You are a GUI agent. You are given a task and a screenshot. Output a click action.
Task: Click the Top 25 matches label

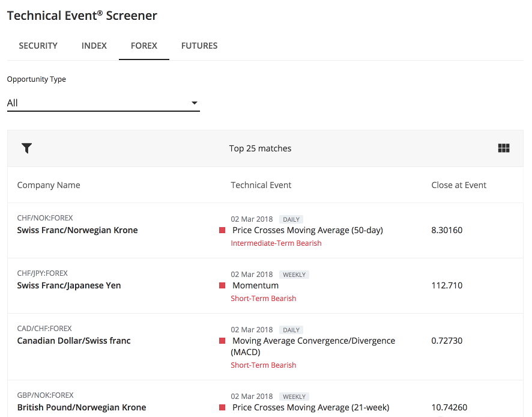coord(260,148)
